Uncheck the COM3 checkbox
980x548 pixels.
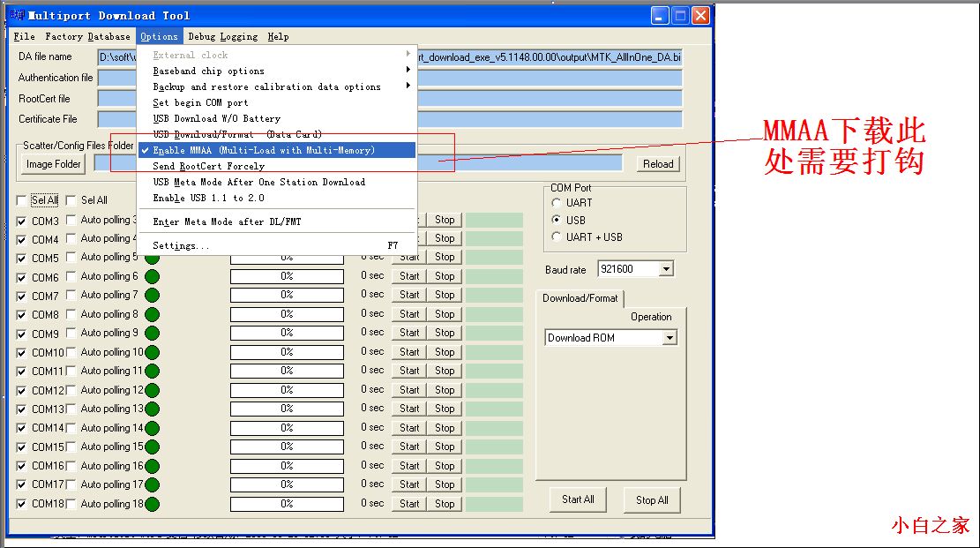tap(21, 221)
